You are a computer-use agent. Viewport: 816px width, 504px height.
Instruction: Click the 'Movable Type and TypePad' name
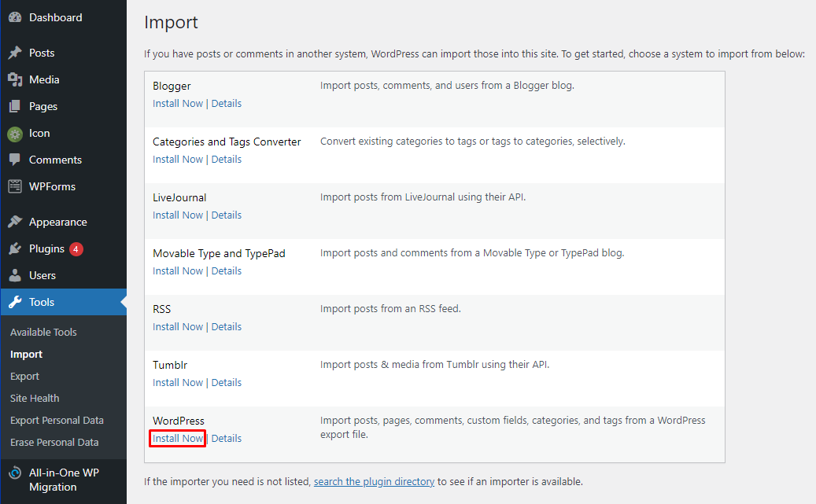point(219,253)
